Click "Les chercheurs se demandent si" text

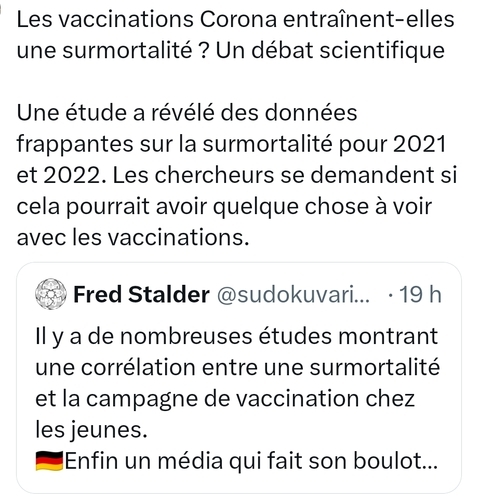(x=285, y=175)
